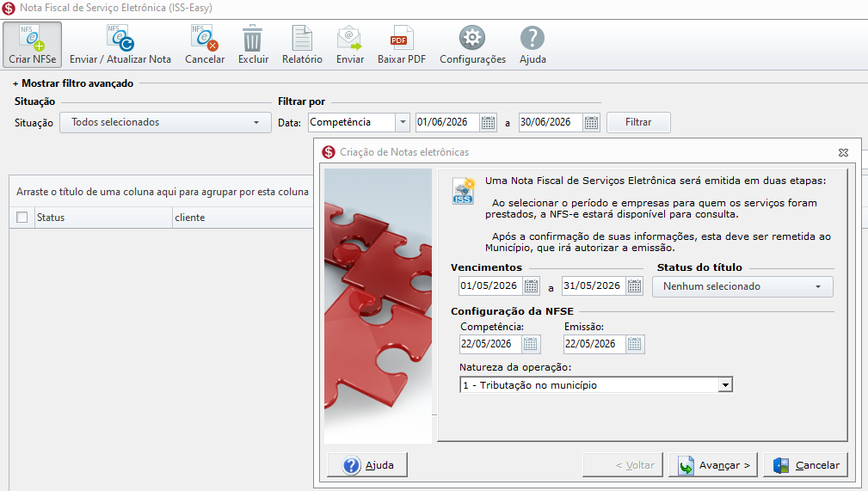Click the Filtrar button
This screenshot has width=868, height=491.
point(638,122)
